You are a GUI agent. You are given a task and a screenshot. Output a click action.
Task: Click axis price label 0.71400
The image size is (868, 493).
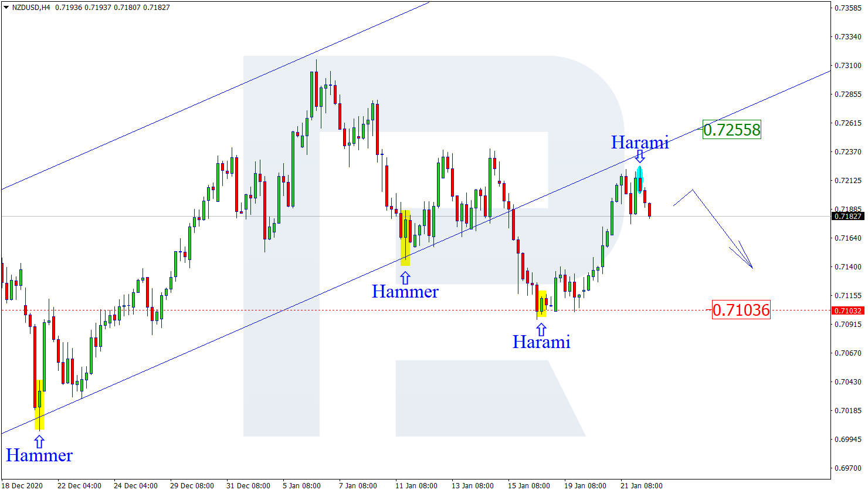point(848,267)
